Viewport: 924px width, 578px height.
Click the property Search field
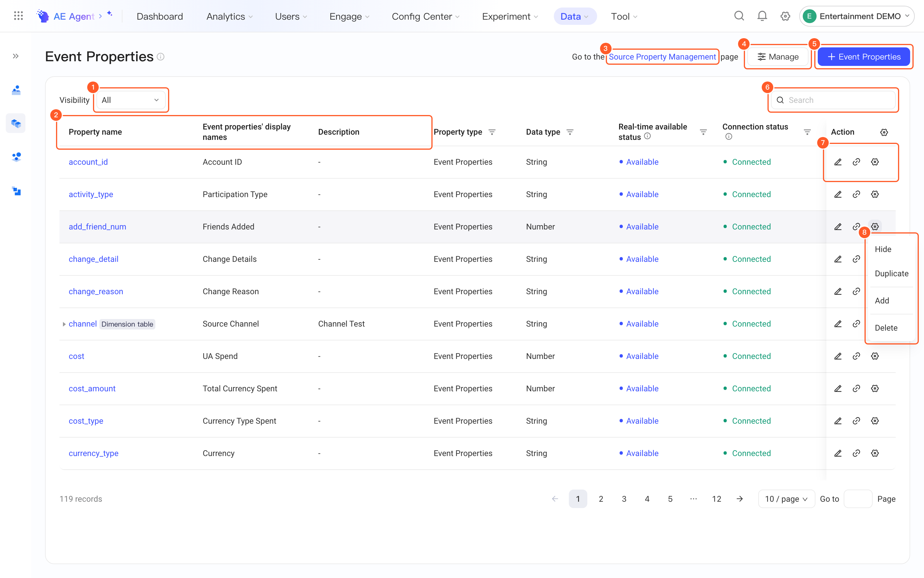click(833, 100)
